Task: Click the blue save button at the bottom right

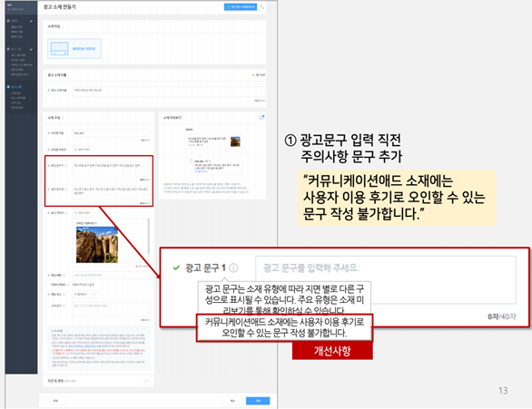Action: coord(258,401)
